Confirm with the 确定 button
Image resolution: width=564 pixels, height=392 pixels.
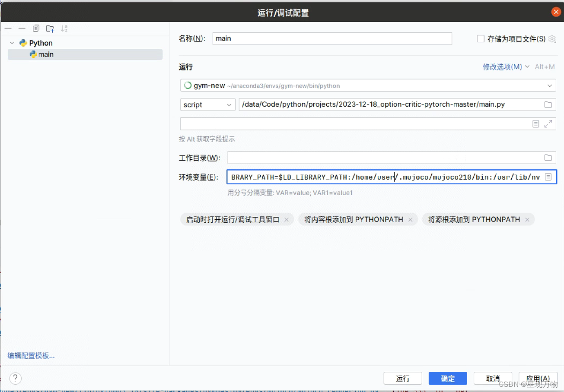coord(448,379)
